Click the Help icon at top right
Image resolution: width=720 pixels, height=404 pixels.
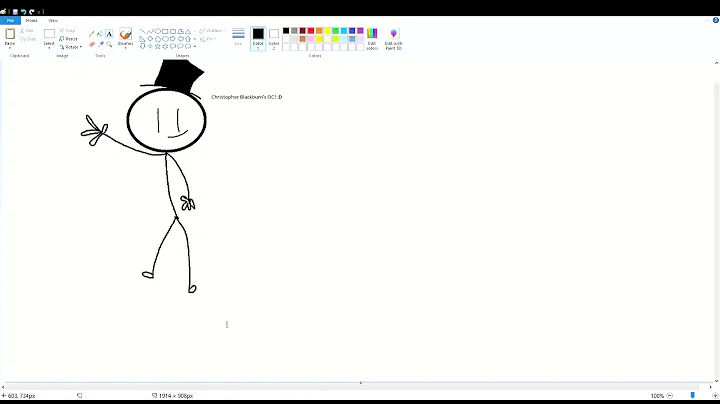tap(715, 20)
